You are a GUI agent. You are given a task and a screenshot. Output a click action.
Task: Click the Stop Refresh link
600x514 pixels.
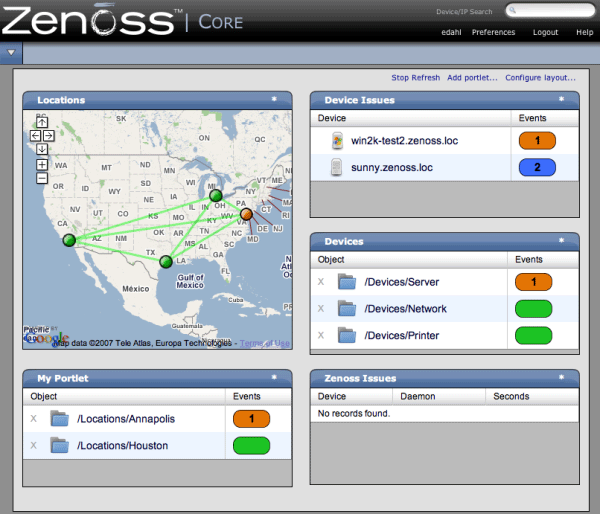(x=414, y=77)
